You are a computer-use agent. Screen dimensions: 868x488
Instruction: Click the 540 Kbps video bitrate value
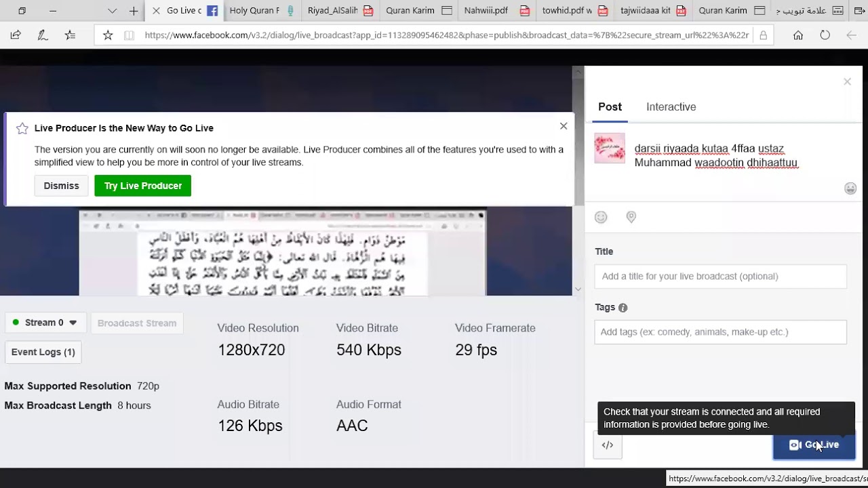[369, 350]
